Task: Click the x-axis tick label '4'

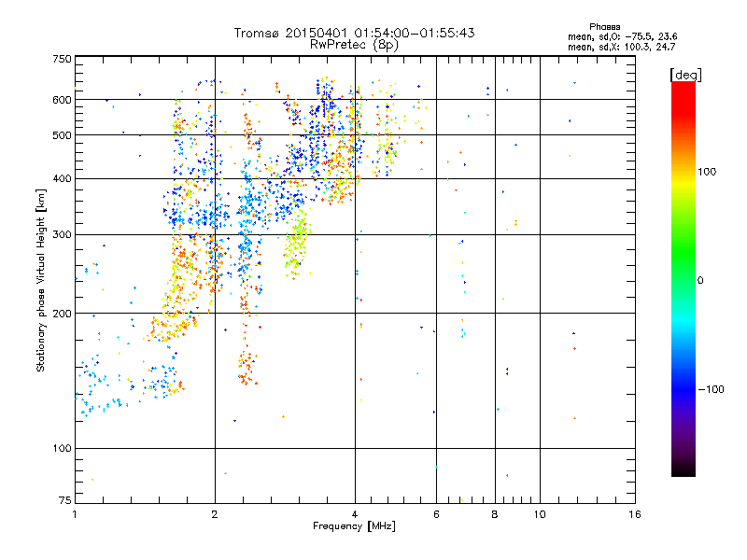Action: click(355, 514)
